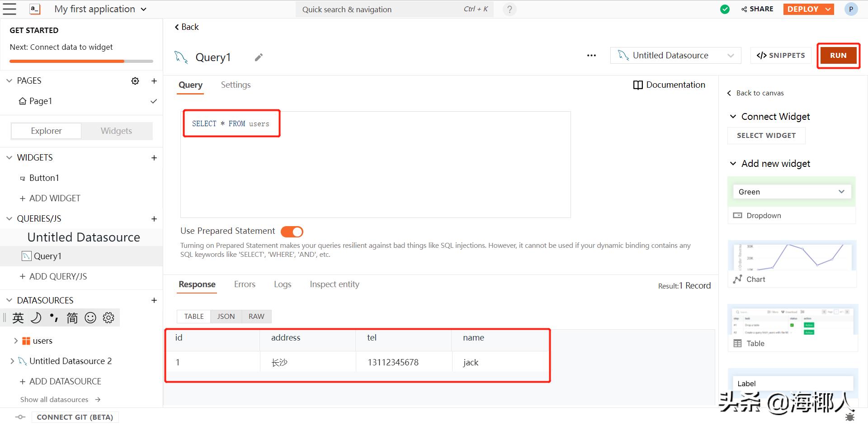Image resolution: width=868 pixels, height=426 pixels.
Task: Expand the Untitled Datasource 2 tree item
Action: 12,361
